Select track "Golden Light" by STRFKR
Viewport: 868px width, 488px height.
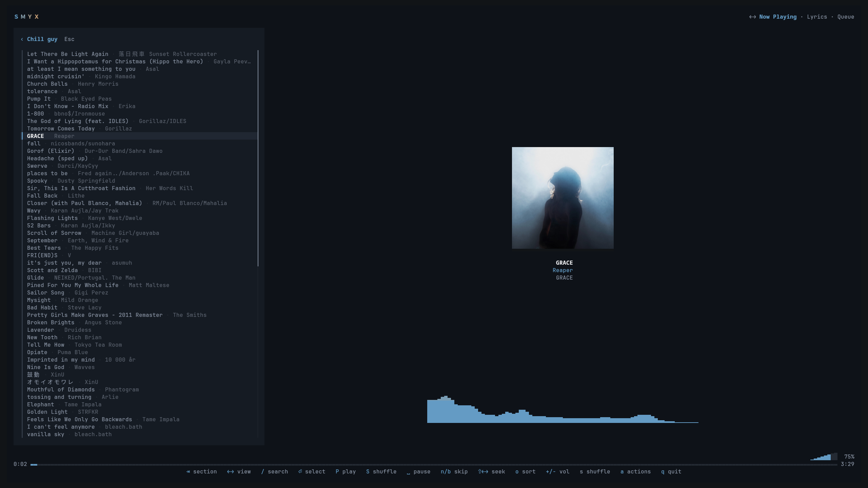tap(140, 412)
